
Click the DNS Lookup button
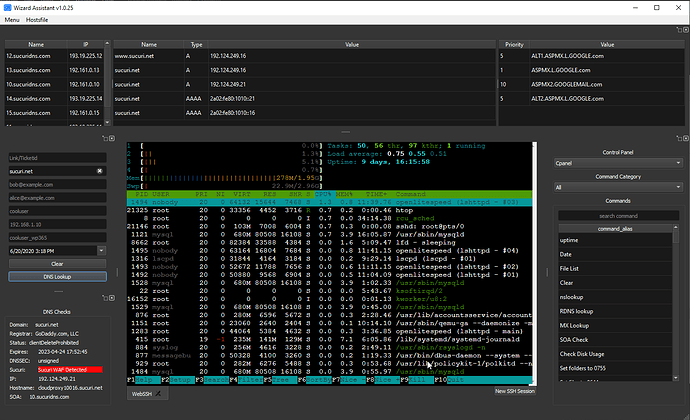(57, 276)
